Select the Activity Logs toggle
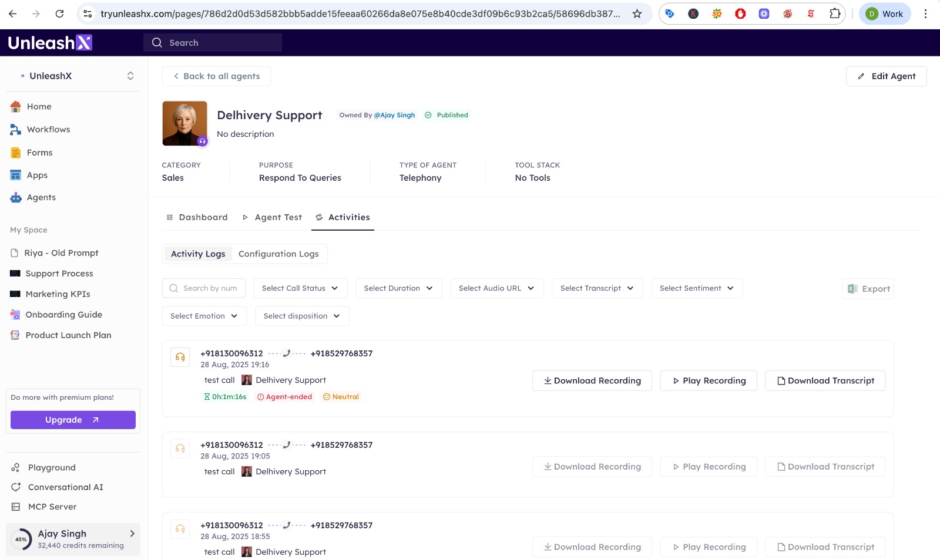940x560 pixels. point(198,254)
